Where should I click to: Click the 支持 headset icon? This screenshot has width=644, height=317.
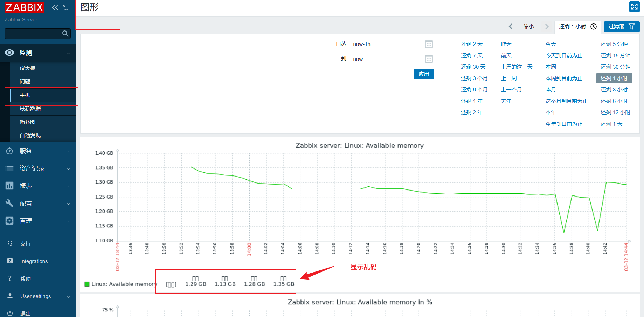pyautogui.click(x=10, y=243)
